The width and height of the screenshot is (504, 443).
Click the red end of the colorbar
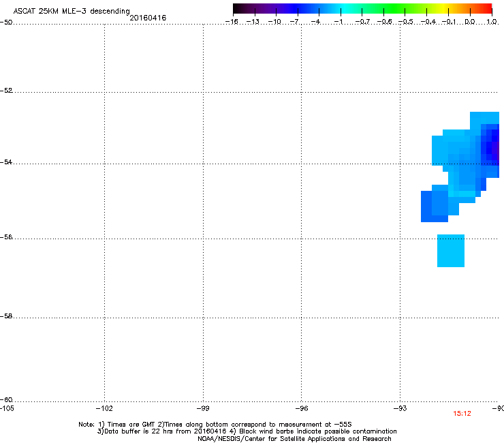tap(487, 8)
